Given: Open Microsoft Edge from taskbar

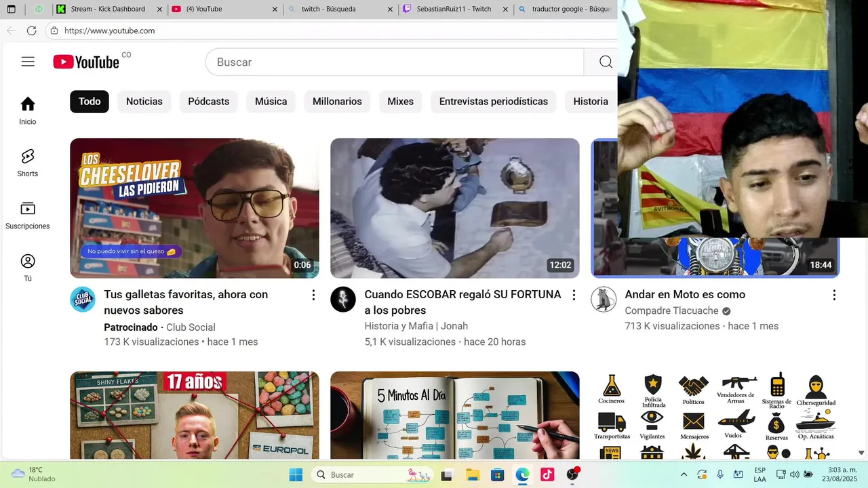Looking at the screenshot, I should point(522,474).
